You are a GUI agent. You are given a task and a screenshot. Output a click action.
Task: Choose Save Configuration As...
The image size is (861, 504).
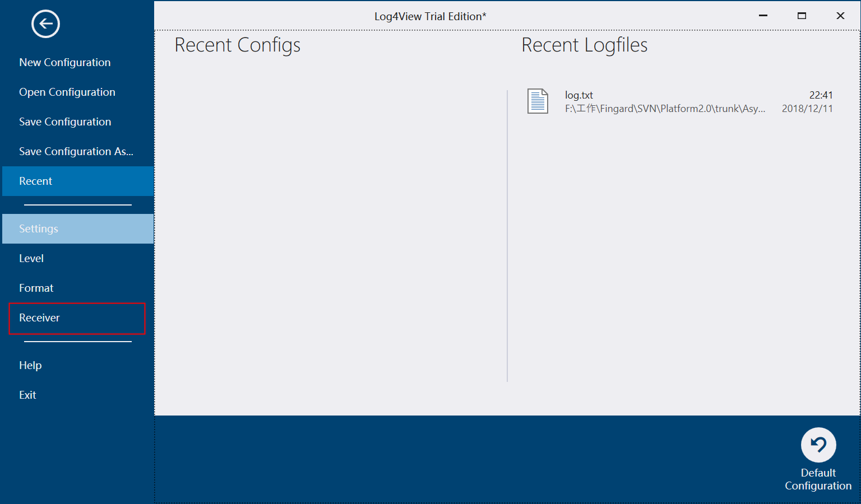[x=76, y=151]
